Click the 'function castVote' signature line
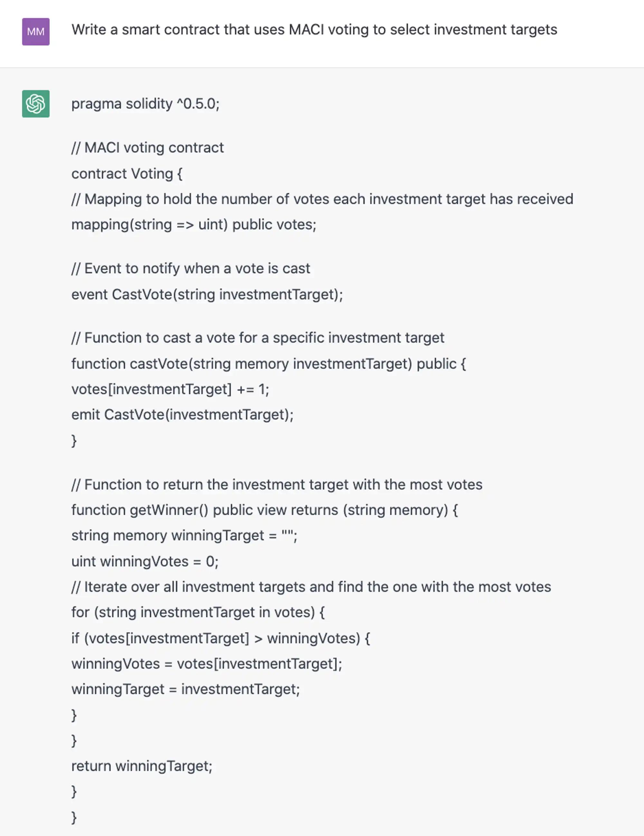 (269, 364)
